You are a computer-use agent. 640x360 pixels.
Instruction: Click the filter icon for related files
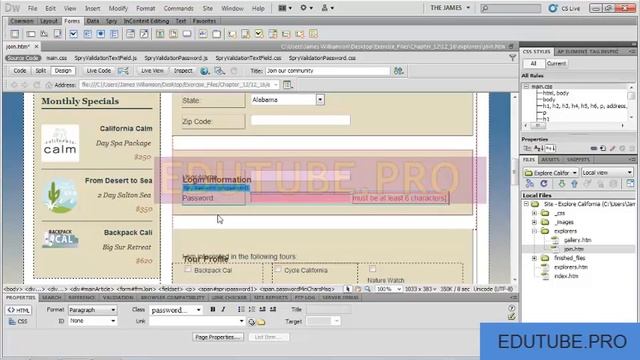tap(512, 58)
